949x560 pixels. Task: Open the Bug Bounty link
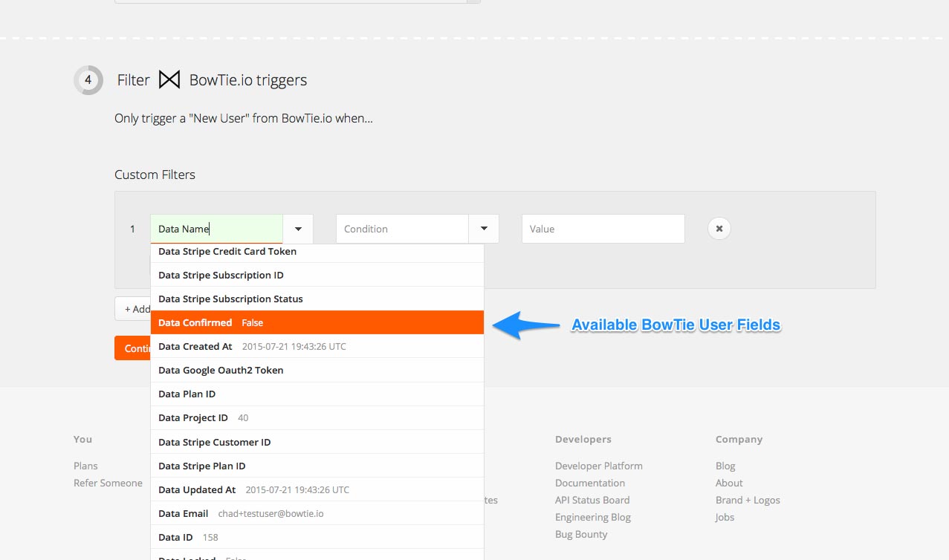point(581,534)
